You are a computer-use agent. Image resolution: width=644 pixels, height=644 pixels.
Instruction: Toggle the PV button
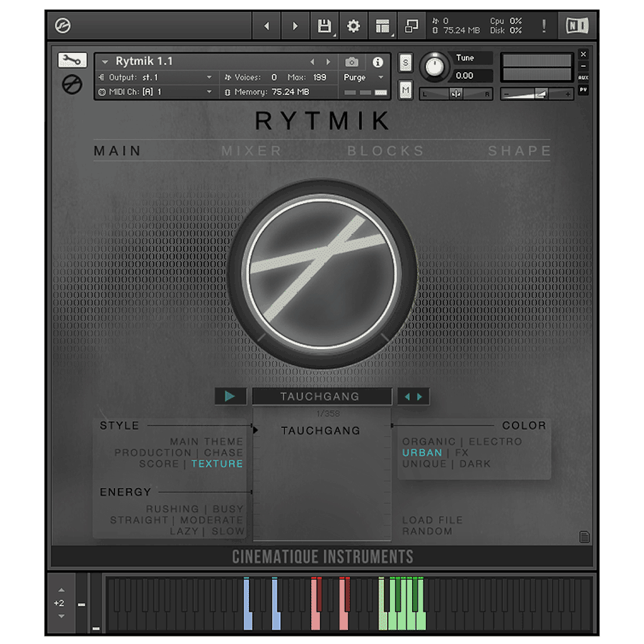pyautogui.click(x=583, y=89)
